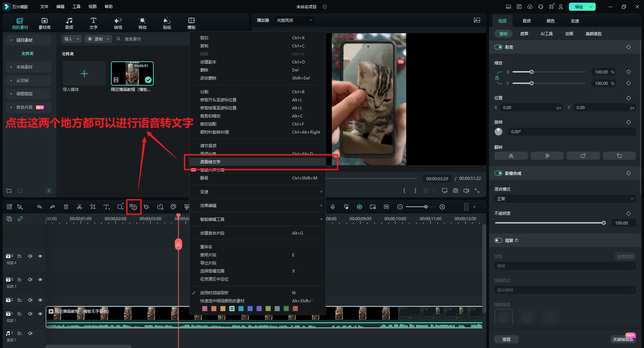Click the delete trash icon in the timeline toolbar
Viewport: 644px width, 348px height.
click(66, 207)
